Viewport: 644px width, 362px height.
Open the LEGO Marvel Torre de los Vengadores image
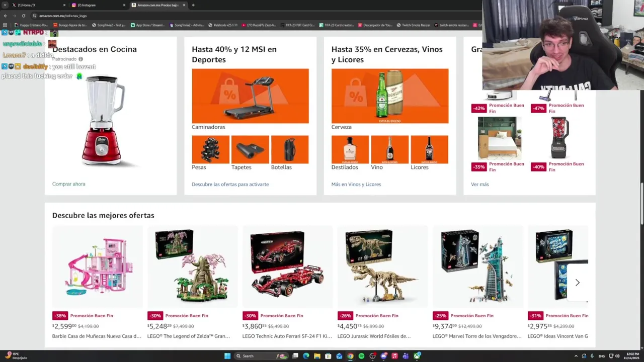pyautogui.click(x=477, y=266)
